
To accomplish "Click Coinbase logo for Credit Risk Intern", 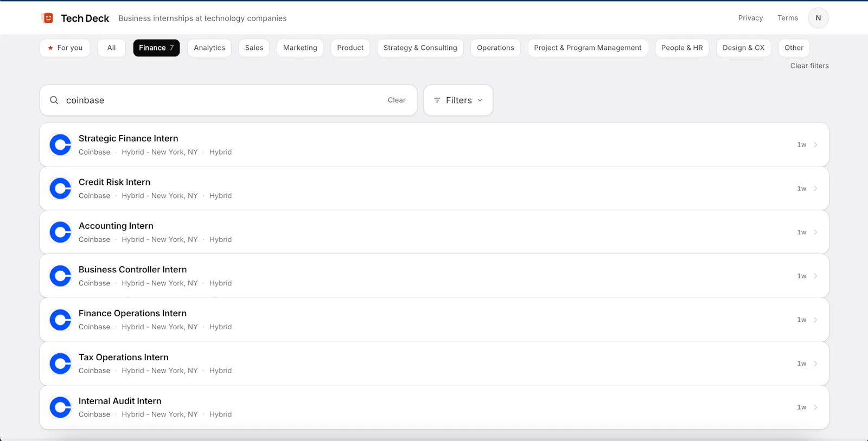I will [60, 189].
